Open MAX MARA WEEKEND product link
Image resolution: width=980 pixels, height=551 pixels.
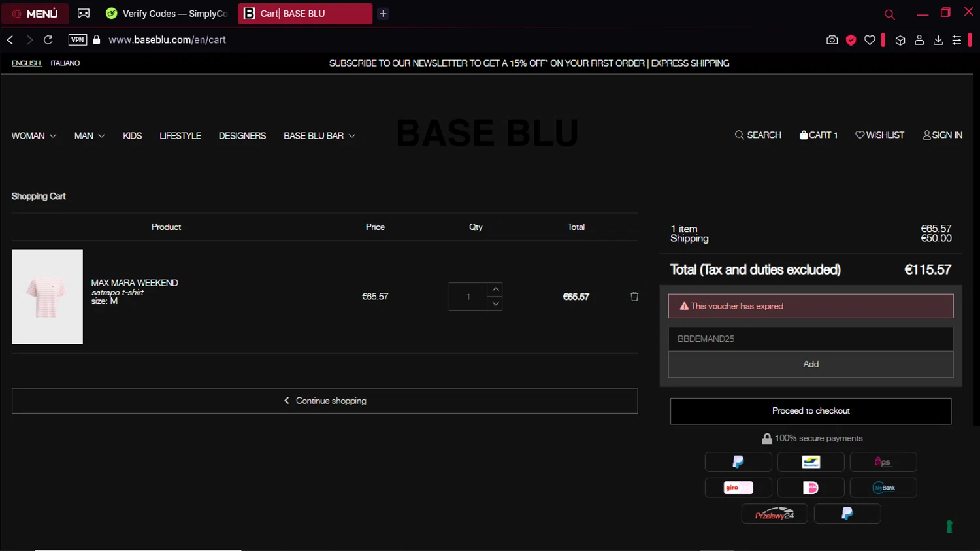click(135, 283)
